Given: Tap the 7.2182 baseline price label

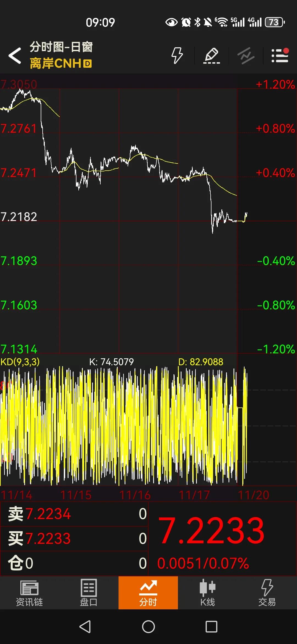Looking at the screenshot, I should point(19,217).
